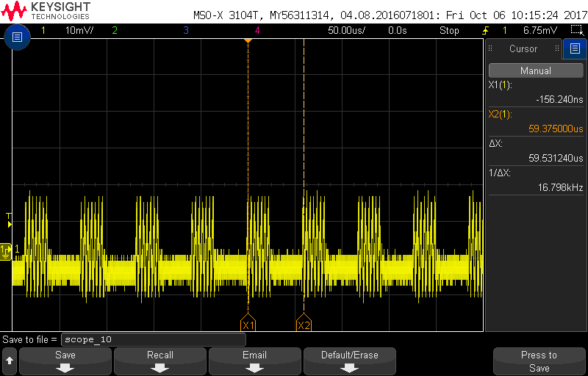Click the 10mV/ vertical scale readout
Screen dimensions: 588x376
click(x=79, y=31)
